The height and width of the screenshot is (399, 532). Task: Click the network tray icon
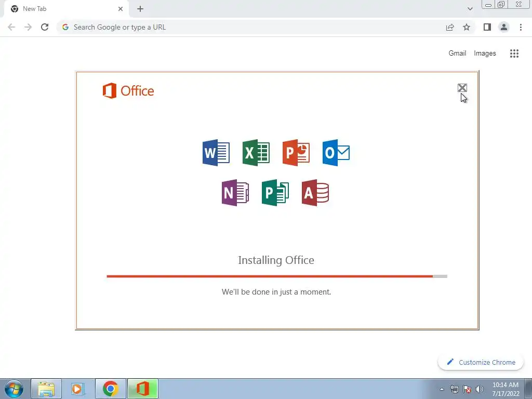454,389
